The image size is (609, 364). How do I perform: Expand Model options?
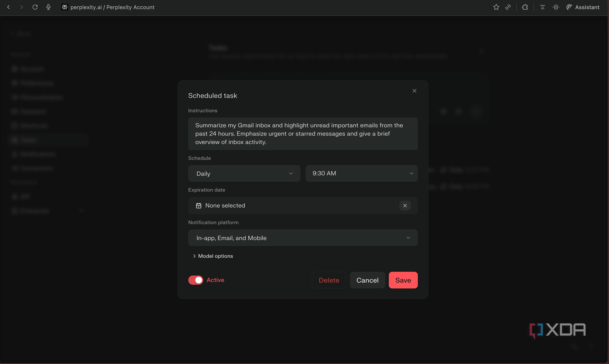(x=213, y=256)
